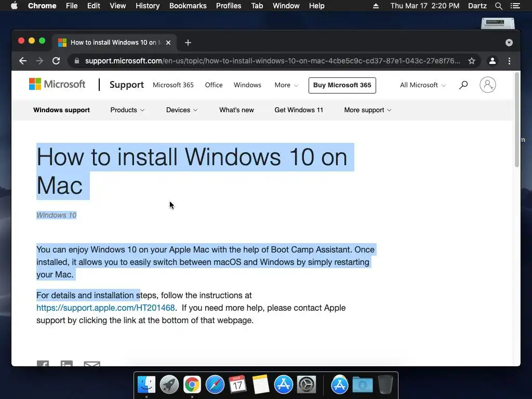
Task: Expand the More support dropdown
Action: point(368,110)
